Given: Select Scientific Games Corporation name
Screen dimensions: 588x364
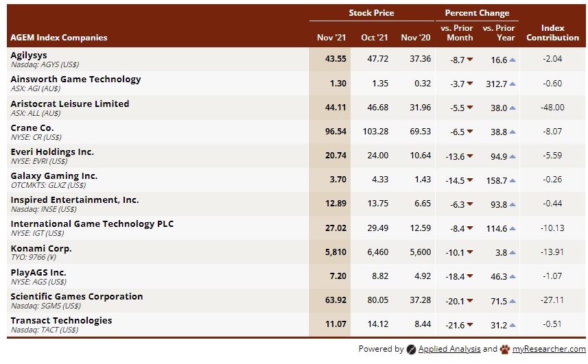Looking at the screenshot, I should point(76,297).
